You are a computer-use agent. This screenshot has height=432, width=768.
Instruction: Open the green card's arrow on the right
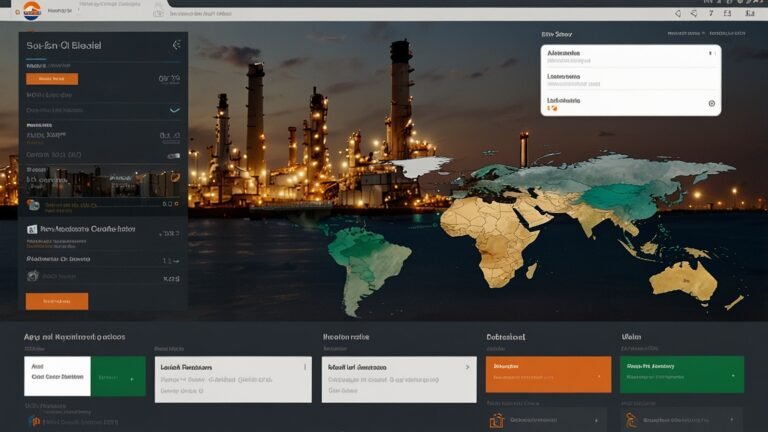[x=733, y=376]
